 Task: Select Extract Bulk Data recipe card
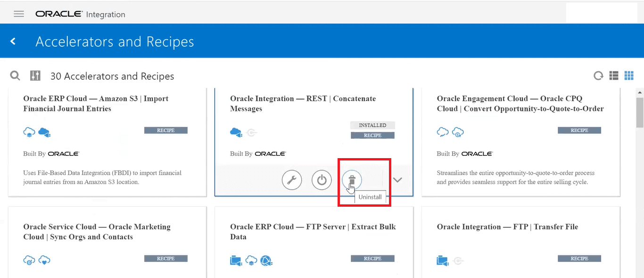click(x=313, y=232)
